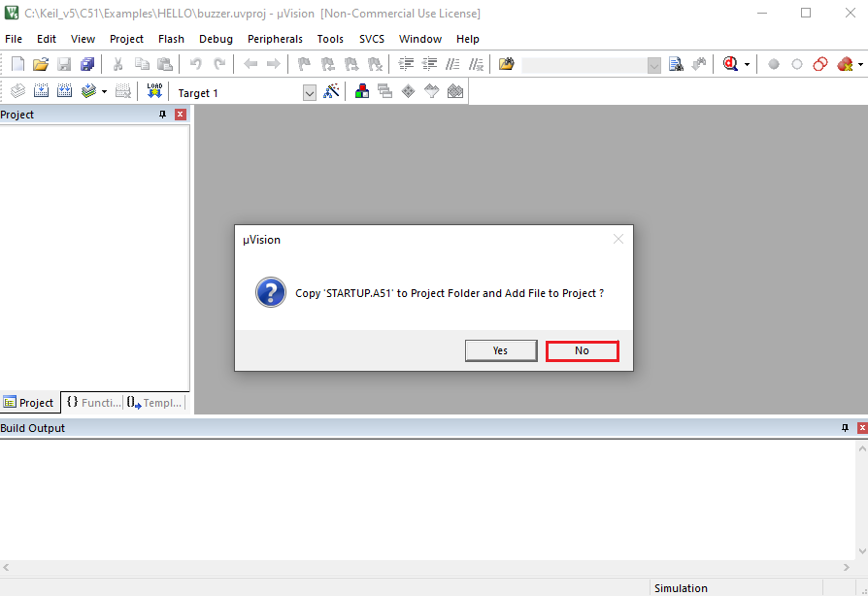
Task: Rebuild all target files
Action: 64,90
